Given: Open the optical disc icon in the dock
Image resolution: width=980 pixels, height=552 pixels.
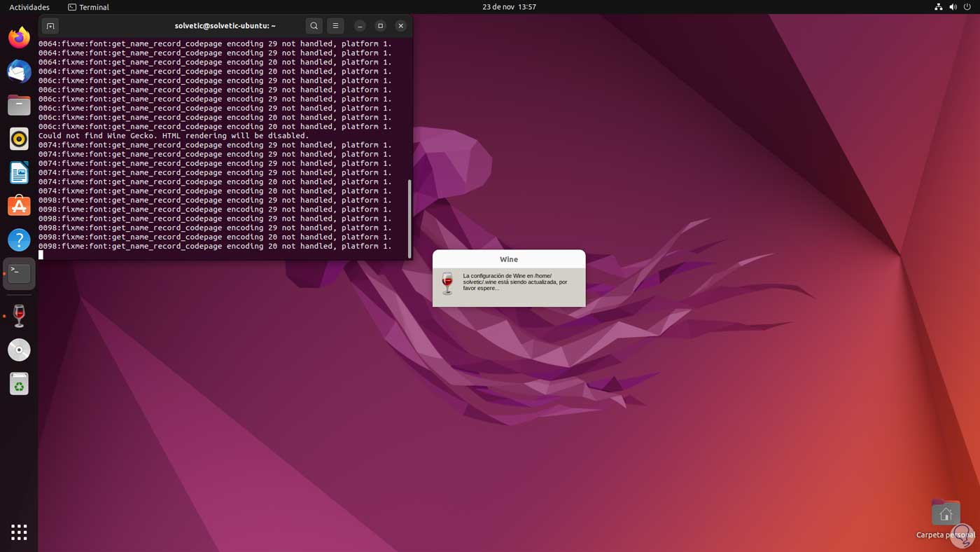Looking at the screenshot, I should (19, 350).
